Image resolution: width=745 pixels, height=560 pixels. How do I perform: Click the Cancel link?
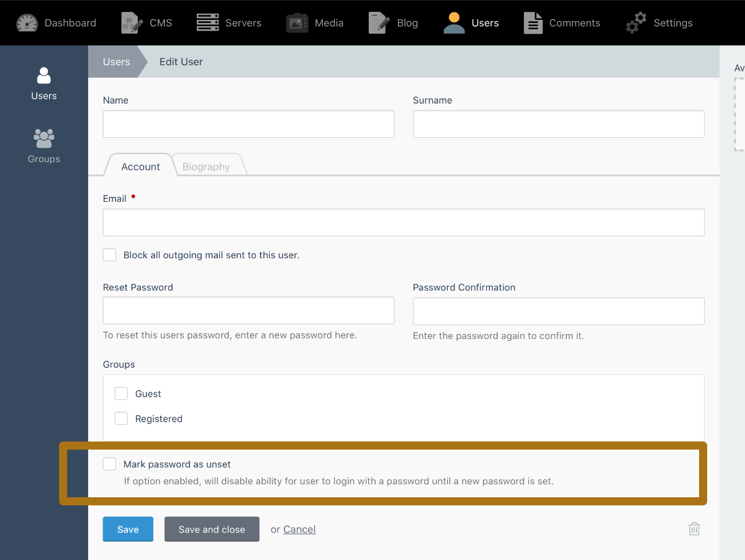(x=299, y=529)
